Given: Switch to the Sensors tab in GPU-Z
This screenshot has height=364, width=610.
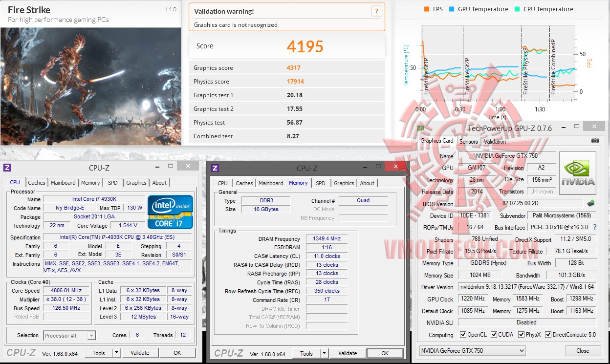Looking at the screenshot, I should [468, 141].
